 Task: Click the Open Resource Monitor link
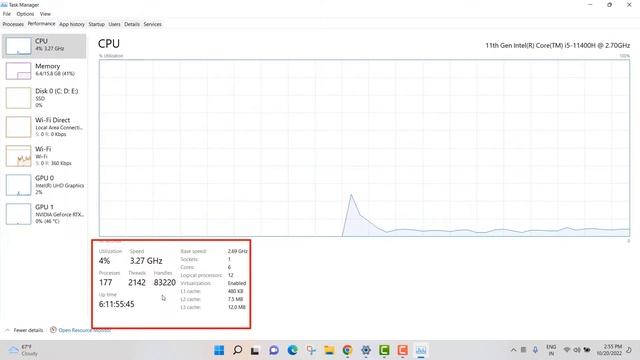(84, 330)
